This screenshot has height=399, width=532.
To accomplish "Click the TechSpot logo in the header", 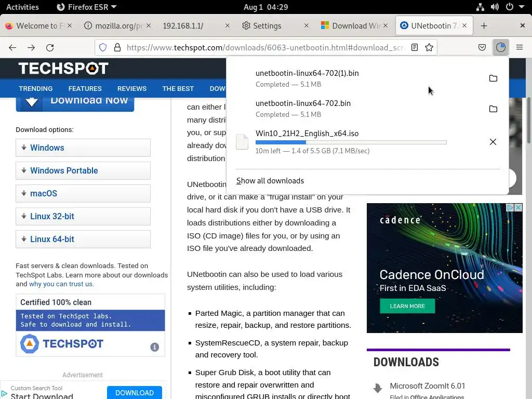I will 63,68.
